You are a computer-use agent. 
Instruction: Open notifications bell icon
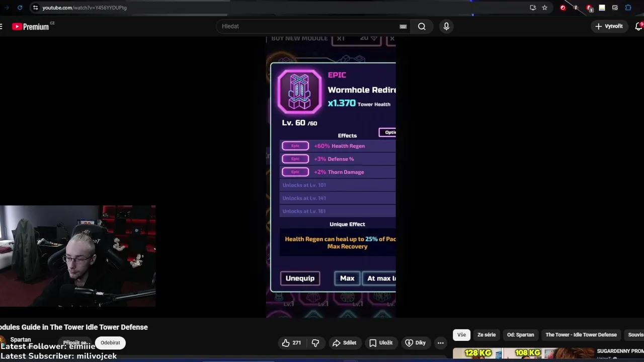pos(638,26)
